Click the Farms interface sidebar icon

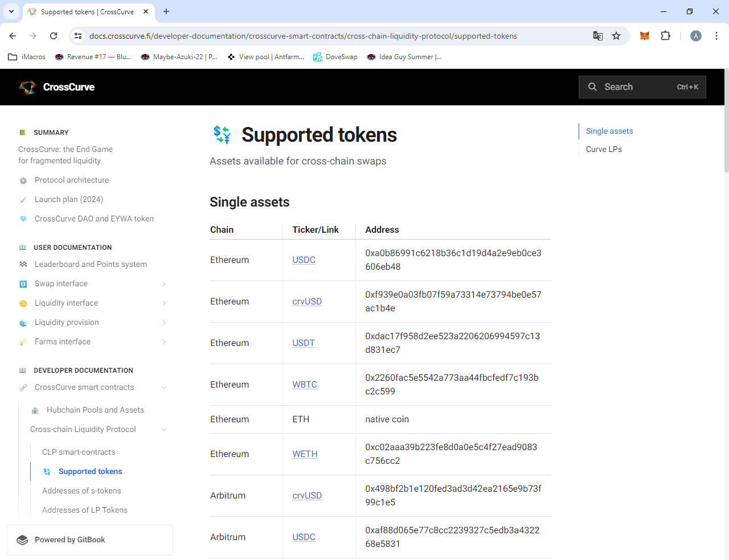coord(23,342)
